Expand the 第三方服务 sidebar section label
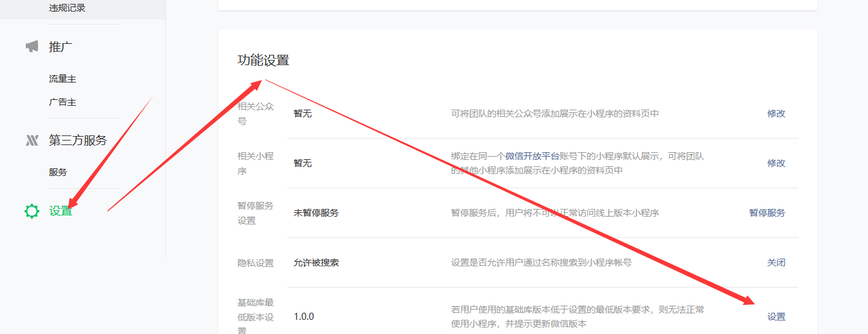Image resolution: width=868 pixels, height=334 pixels. pyautogui.click(x=77, y=141)
